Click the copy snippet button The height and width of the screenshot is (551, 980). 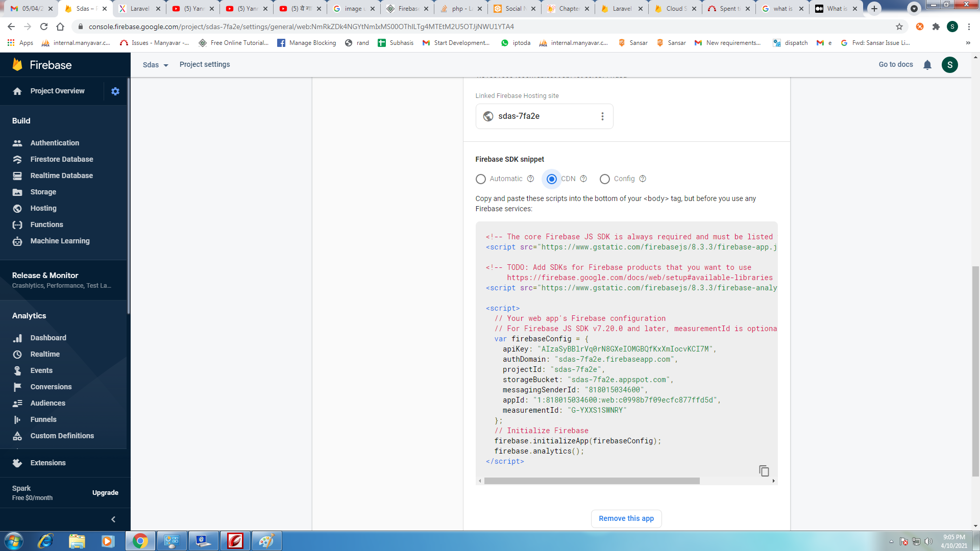[763, 471]
